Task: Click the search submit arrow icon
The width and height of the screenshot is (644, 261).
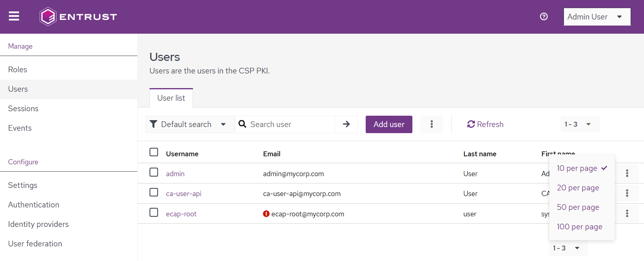Action: [x=346, y=124]
